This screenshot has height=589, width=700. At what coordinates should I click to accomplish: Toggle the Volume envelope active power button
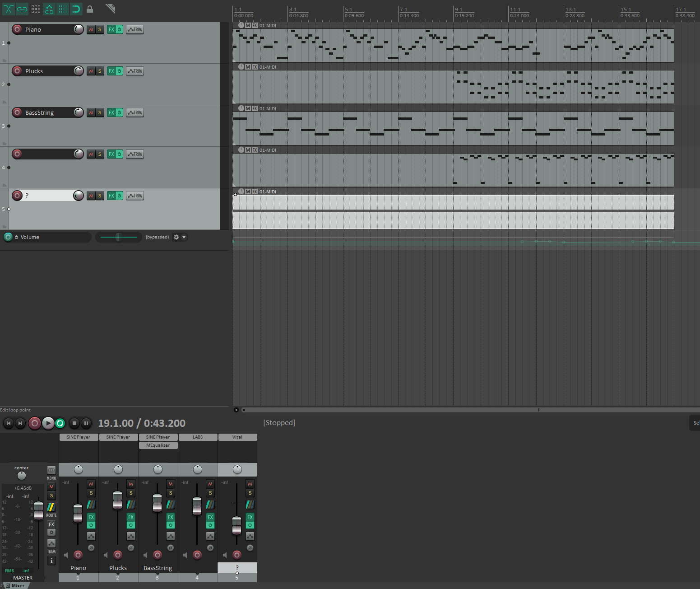[16, 237]
